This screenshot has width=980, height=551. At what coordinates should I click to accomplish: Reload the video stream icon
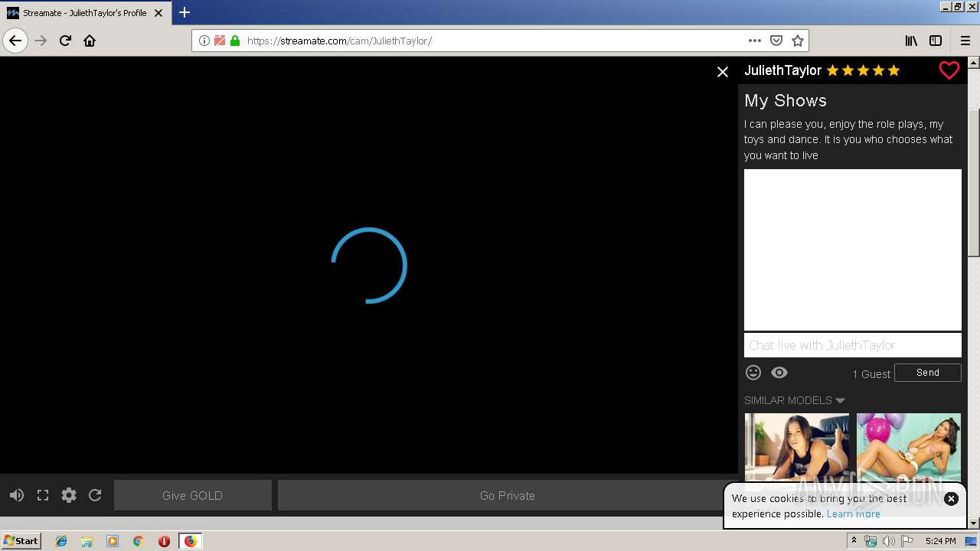pyautogui.click(x=95, y=495)
